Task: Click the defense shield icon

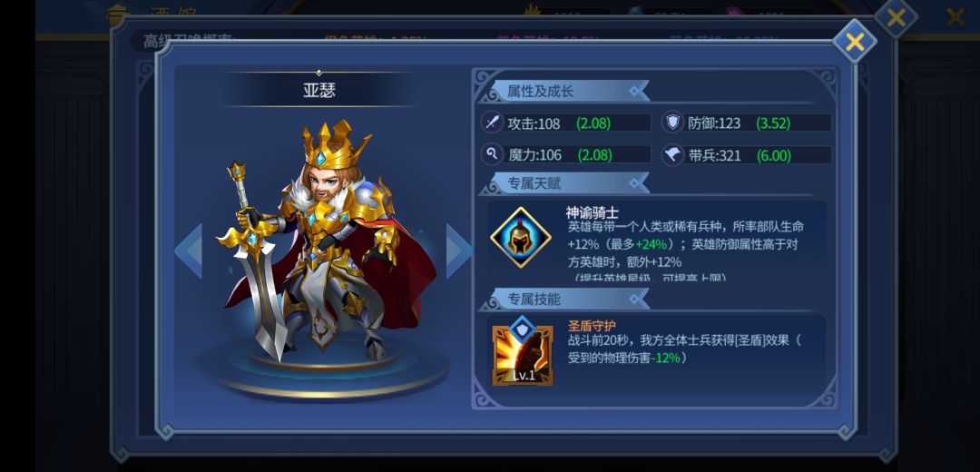Action: (672, 122)
